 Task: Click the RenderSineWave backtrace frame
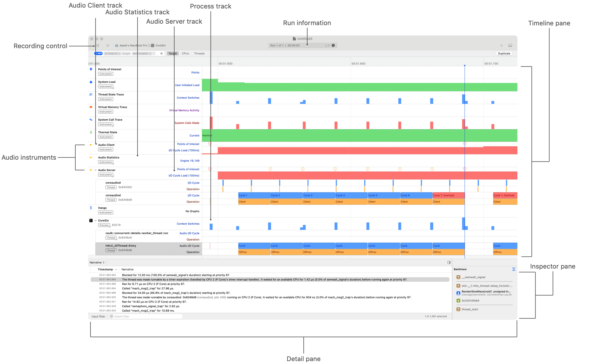tap(484, 293)
